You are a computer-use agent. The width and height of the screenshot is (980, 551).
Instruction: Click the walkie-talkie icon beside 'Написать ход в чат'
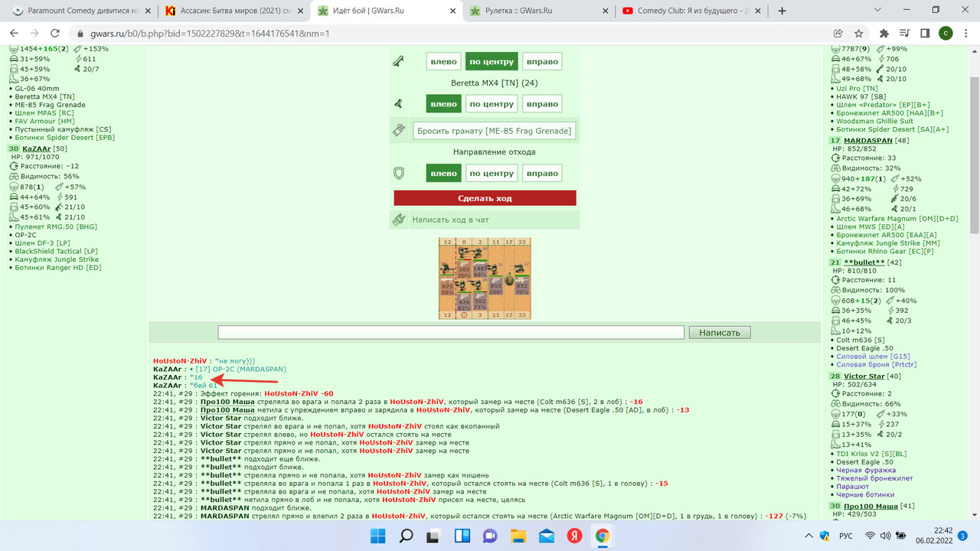pyautogui.click(x=398, y=220)
